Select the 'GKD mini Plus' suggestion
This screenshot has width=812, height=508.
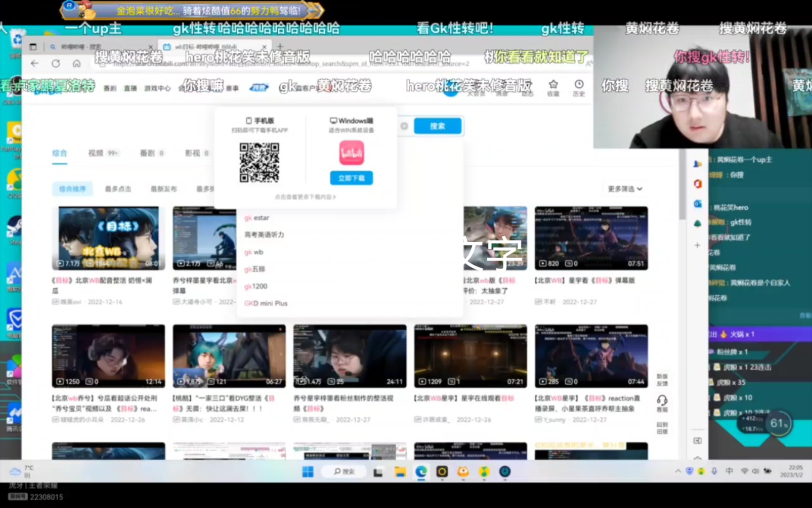tap(265, 303)
